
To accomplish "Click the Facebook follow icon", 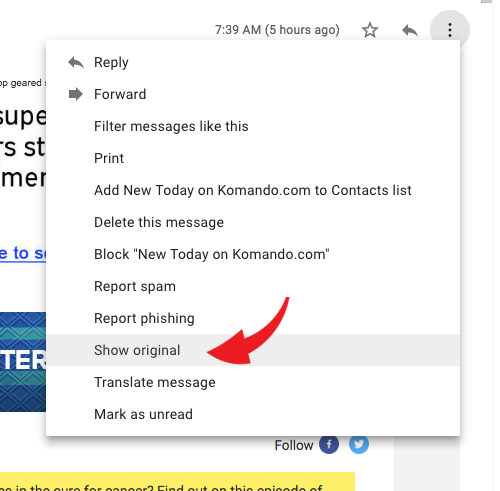I will click(x=329, y=444).
